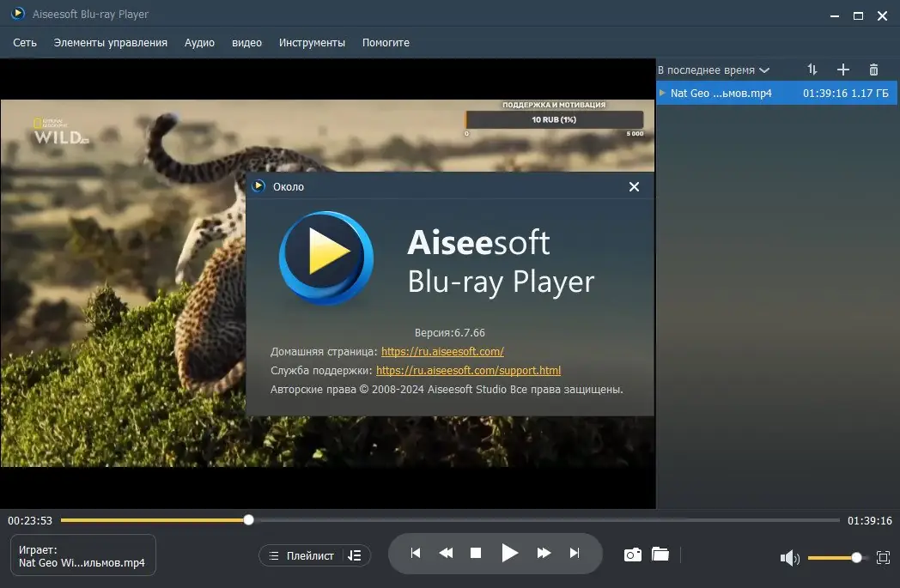Mute audio with the speaker icon

pos(789,558)
